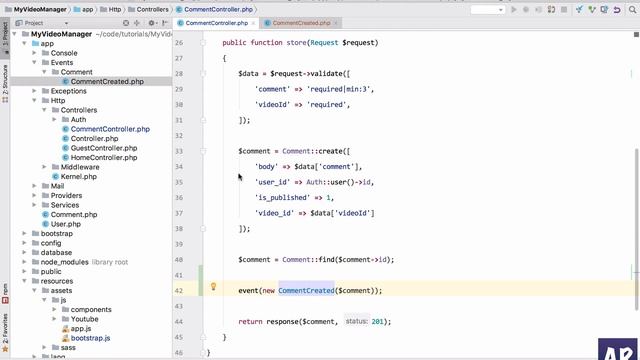Viewport: 640px width, 360px height.
Task: Click the intention lightbulb on line 42
Action: [x=213, y=287]
